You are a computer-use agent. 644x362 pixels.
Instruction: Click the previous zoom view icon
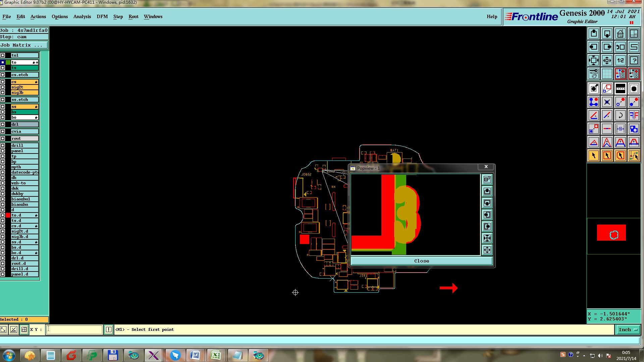pyautogui.click(x=621, y=47)
